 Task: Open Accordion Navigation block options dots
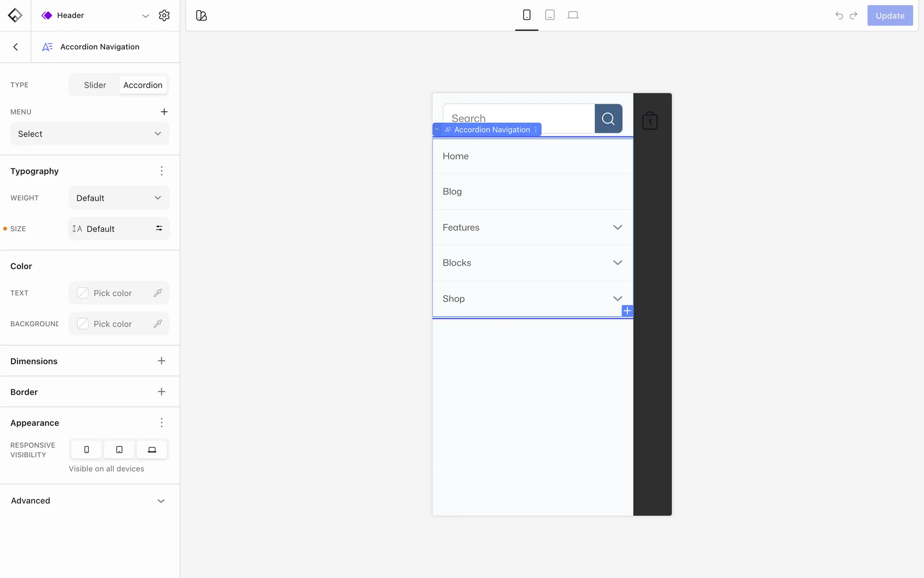[536, 129]
